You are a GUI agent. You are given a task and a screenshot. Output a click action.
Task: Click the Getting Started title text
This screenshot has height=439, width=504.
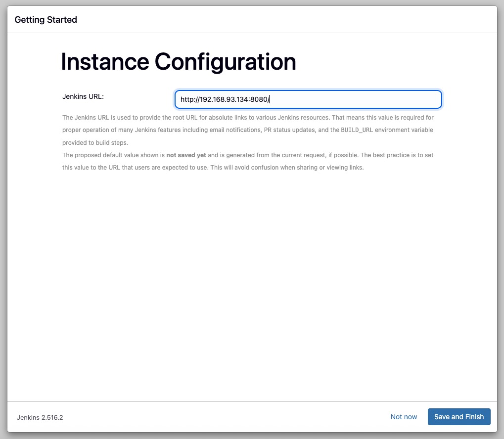point(46,20)
